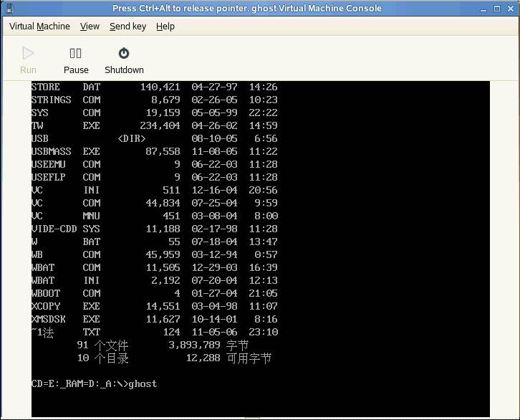Click the WBOOT COM file row

coord(154,293)
